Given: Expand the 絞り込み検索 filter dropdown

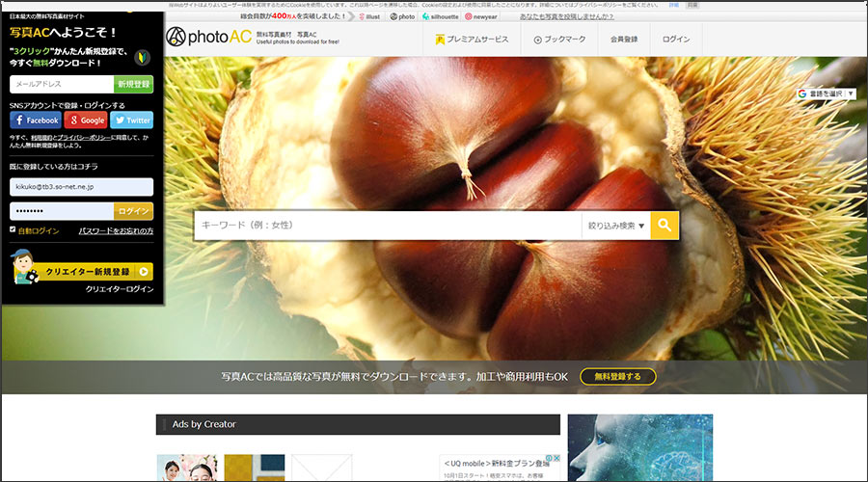Looking at the screenshot, I should (x=615, y=226).
